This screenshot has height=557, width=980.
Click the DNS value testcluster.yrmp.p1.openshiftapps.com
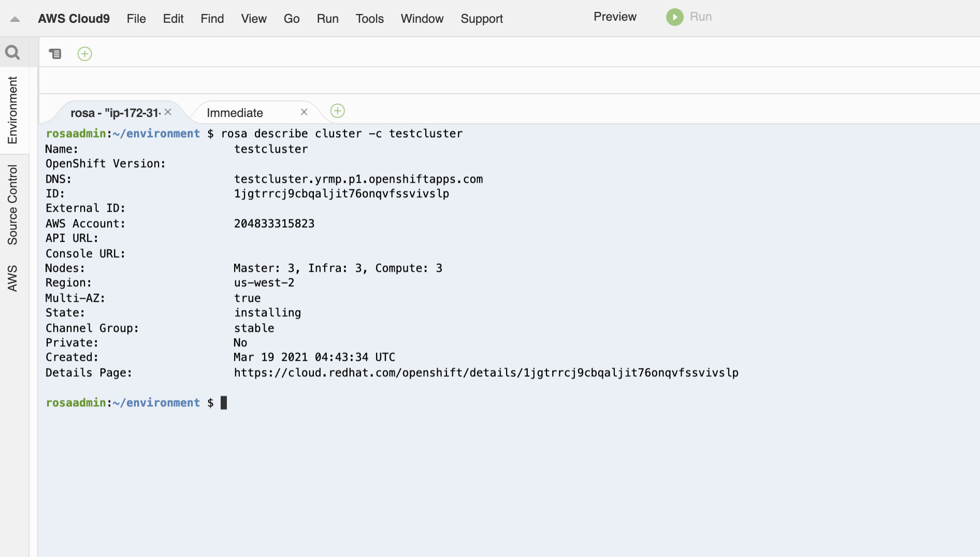(x=358, y=179)
